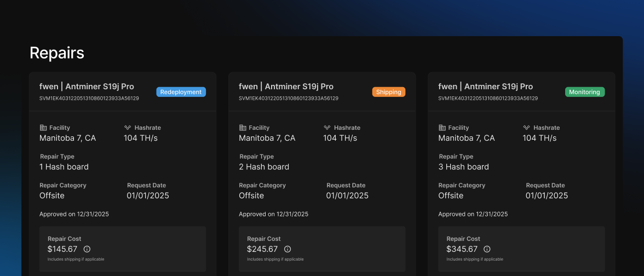644x276 pixels.
Task: Click the info icon beside $145.67 repair cost
Action: (87, 249)
